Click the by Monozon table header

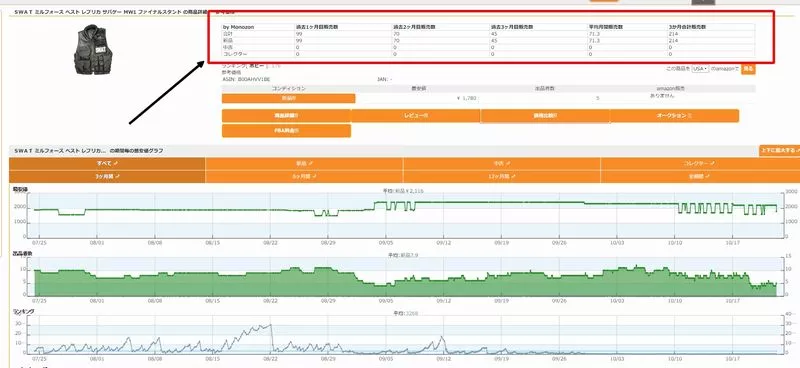(x=238, y=27)
